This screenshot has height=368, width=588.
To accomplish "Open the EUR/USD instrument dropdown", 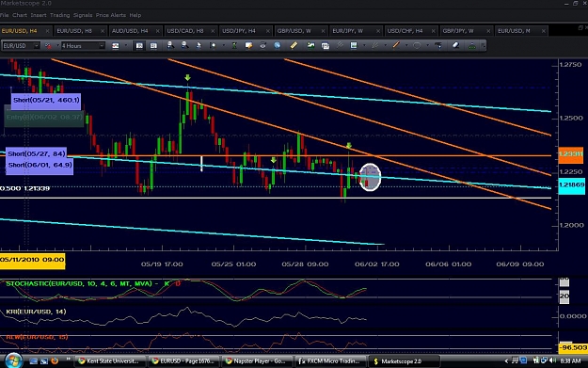I will (x=36, y=46).
